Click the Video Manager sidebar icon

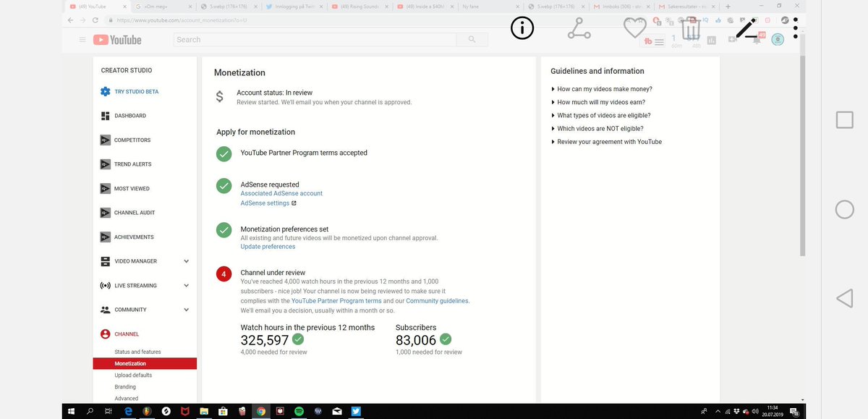tap(105, 261)
